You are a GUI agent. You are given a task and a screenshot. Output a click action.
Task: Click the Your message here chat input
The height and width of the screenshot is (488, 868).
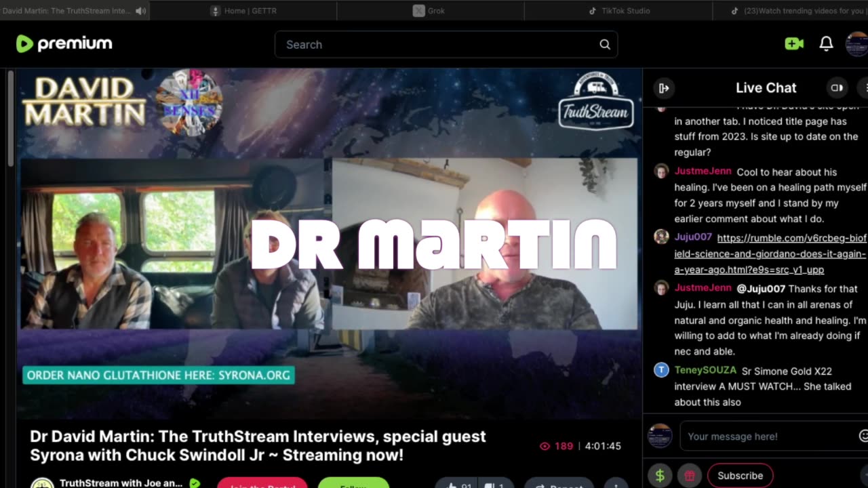773,436
